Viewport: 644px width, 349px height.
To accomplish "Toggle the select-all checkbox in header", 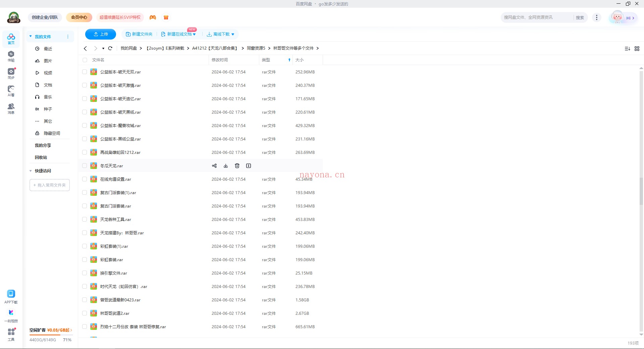I will click(85, 60).
